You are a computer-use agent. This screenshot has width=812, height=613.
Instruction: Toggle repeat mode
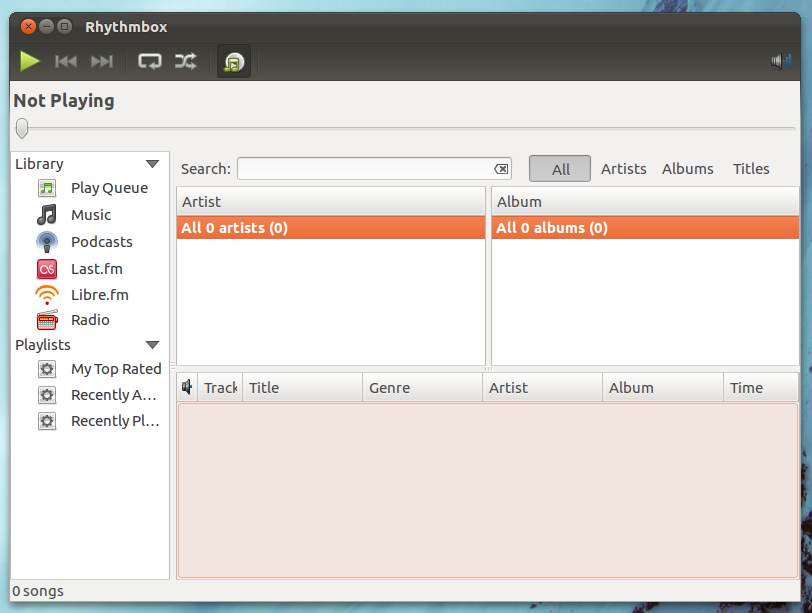tap(150, 61)
